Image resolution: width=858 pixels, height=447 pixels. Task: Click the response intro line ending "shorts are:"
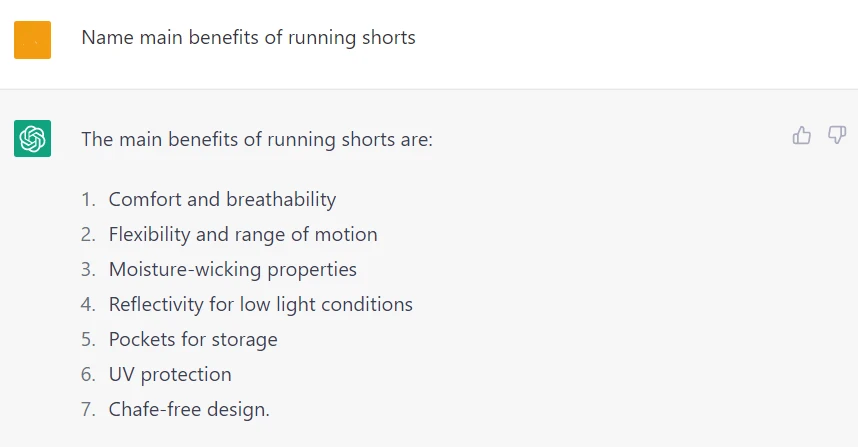[x=257, y=139]
